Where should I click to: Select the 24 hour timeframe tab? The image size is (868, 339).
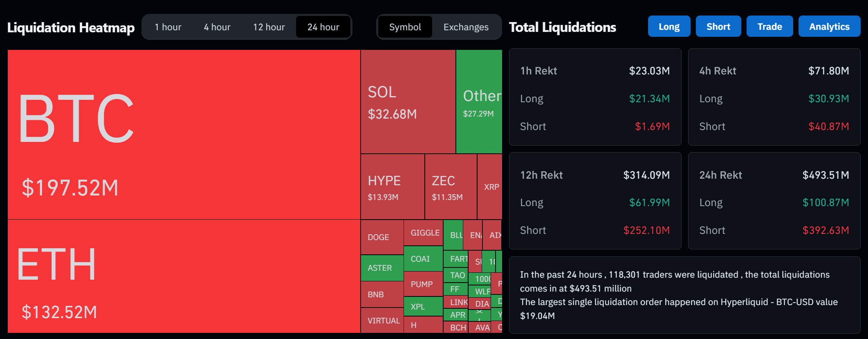point(323,27)
